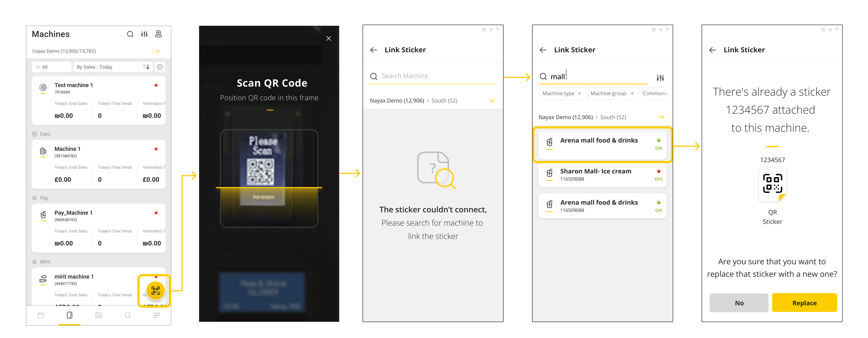Select Test machine 1 machine-type icon
This screenshot has height=338, width=868.
click(43, 88)
